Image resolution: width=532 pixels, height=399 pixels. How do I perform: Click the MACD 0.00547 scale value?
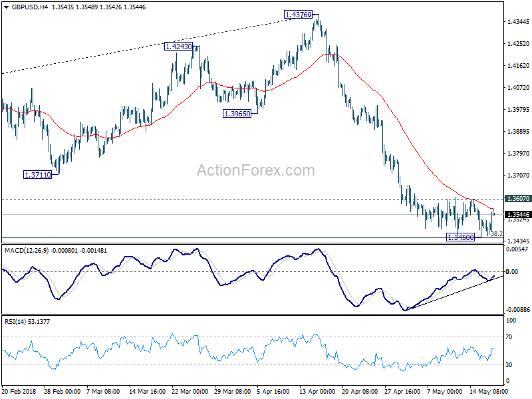pyautogui.click(x=517, y=249)
